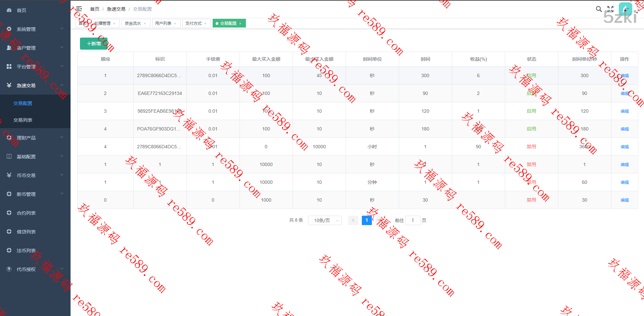Image resolution: width=644 pixels, height=316 pixels.
Task: Click the 代币授权 icon in sidebar
Action: (x=9, y=269)
